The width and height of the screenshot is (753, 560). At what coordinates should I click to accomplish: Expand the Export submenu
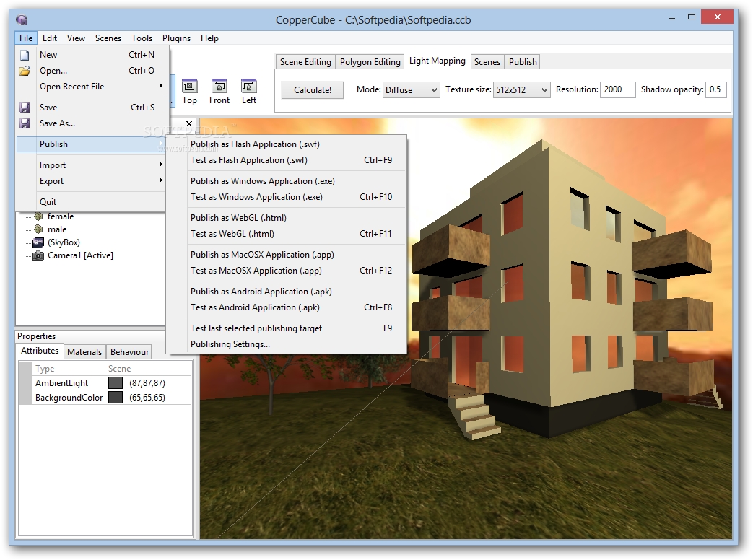tap(160, 180)
